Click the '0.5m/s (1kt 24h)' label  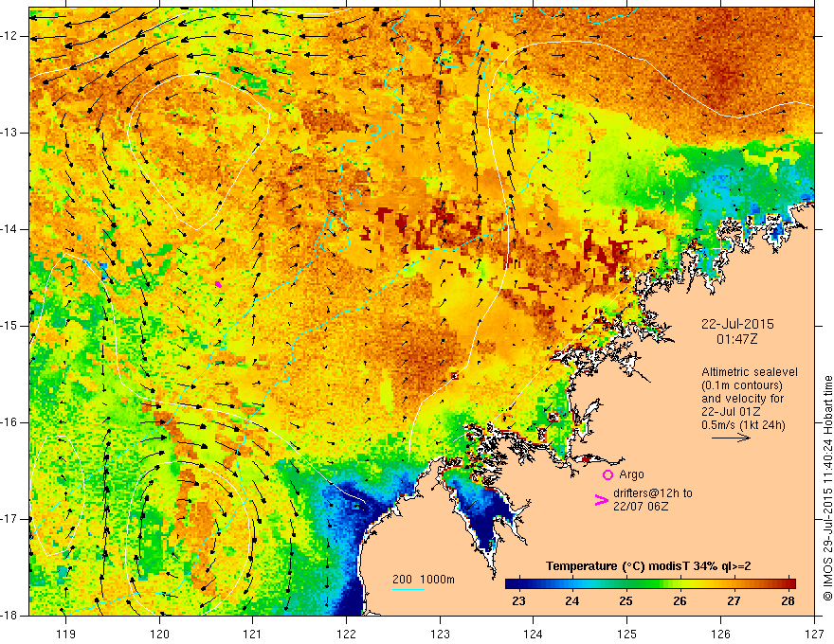click(x=743, y=424)
